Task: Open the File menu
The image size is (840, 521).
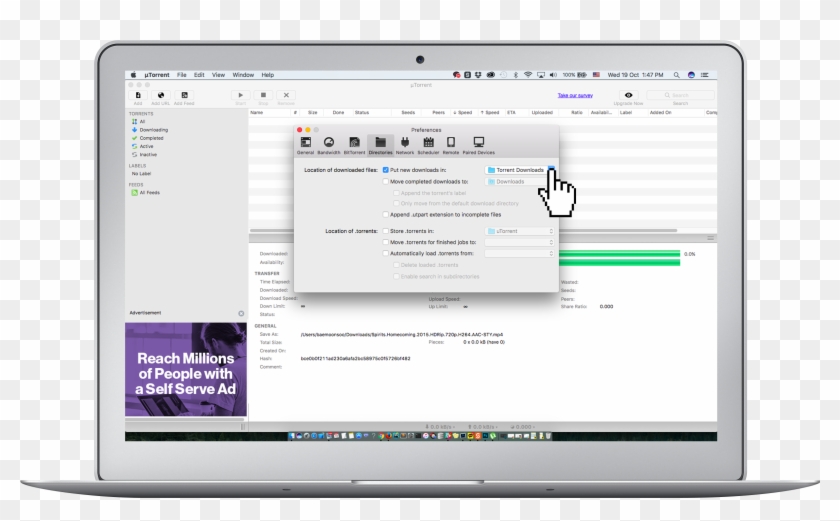Action: tap(182, 75)
